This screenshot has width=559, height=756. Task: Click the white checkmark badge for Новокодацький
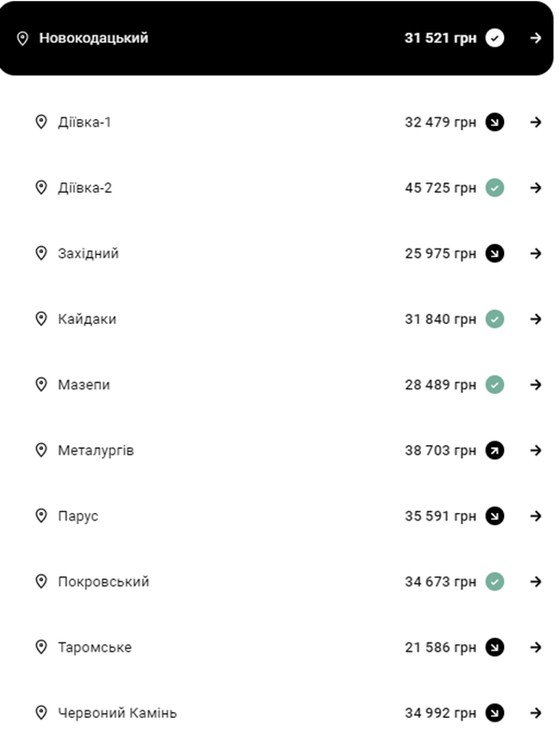[x=495, y=38]
